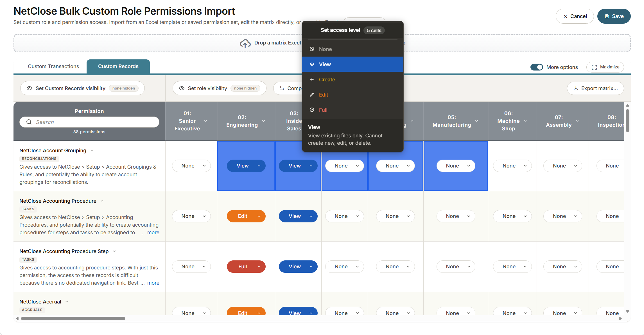The width and height of the screenshot is (644, 335).
Task: Click the pencil icon beside Edit option
Action: [x=312, y=95]
